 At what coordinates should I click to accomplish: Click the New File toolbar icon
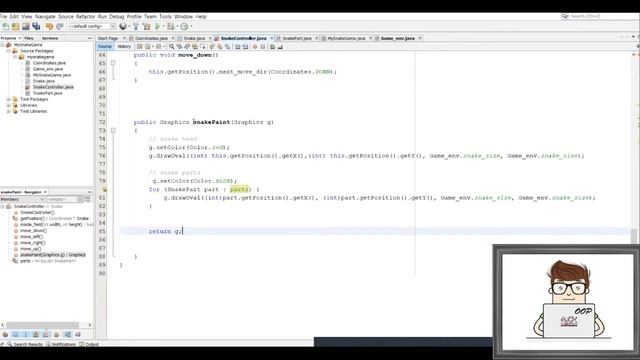coord(6,27)
